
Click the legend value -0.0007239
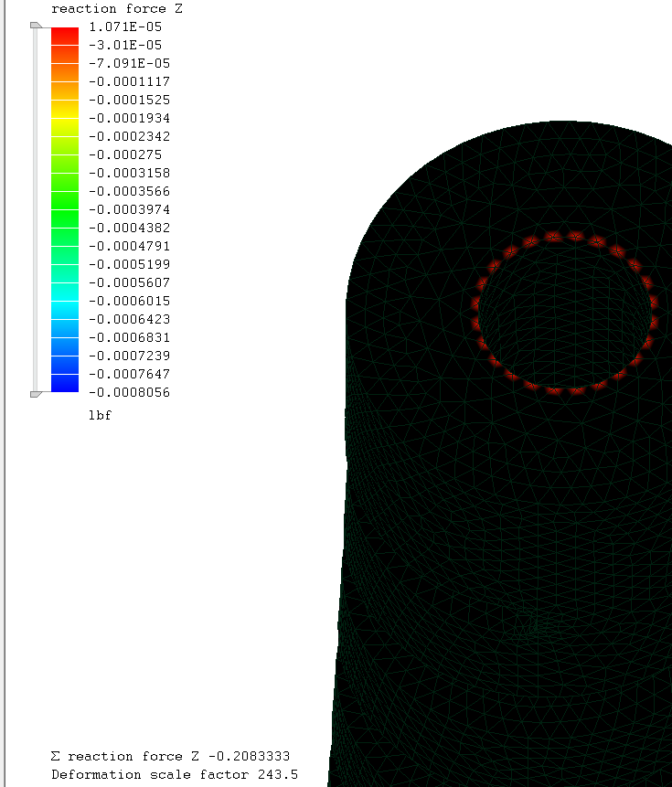coord(130,356)
